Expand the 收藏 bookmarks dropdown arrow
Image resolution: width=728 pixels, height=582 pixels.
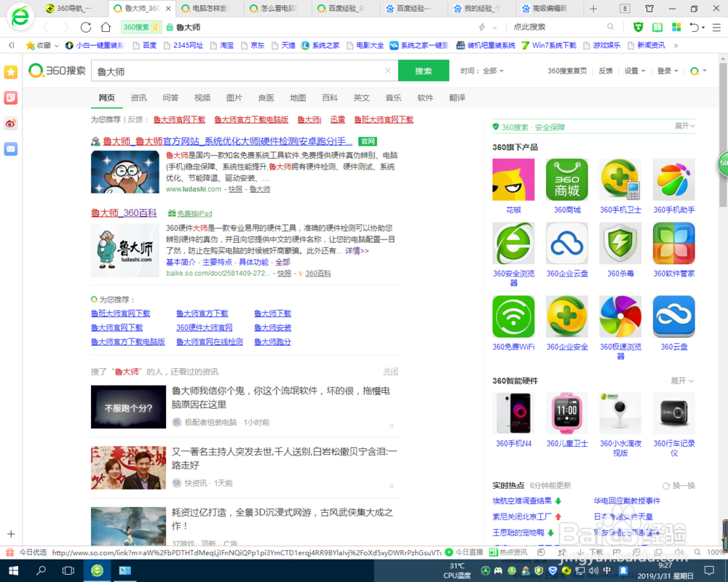pos(56,46)
